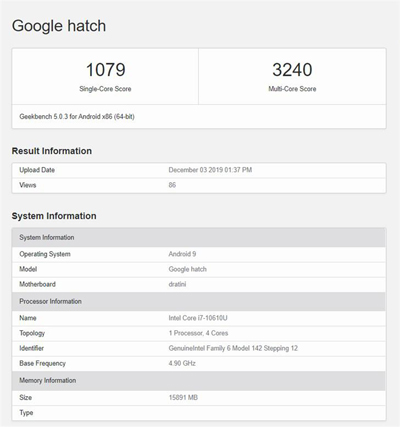Select the 15891 MB value
400x427 pixels.
coord(183,397)
